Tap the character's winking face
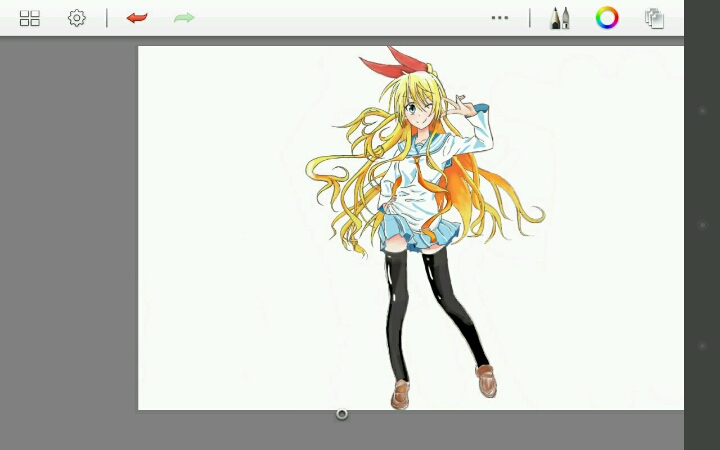 point(420,112)
